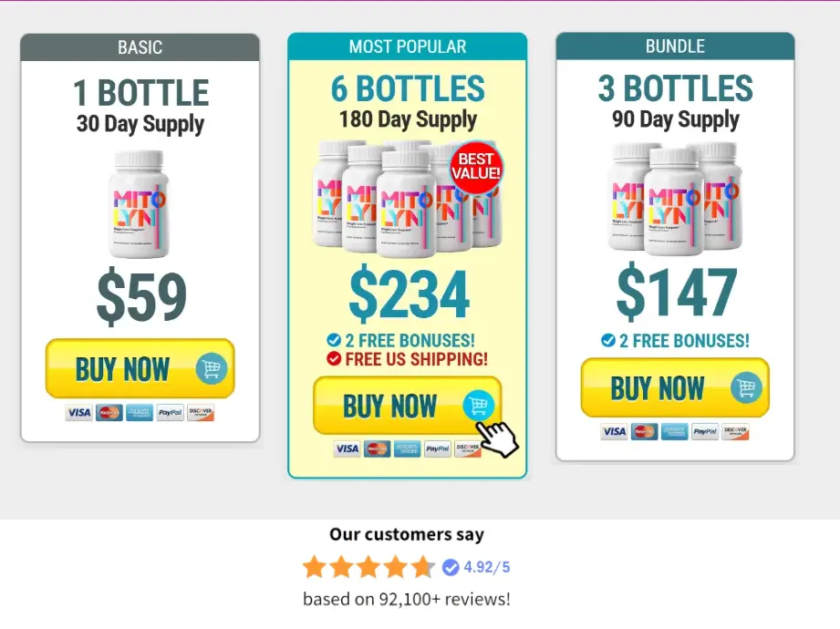Click the Discover icon under Bundle package
Screen dimensions: 840x629
tap(735, 431)
